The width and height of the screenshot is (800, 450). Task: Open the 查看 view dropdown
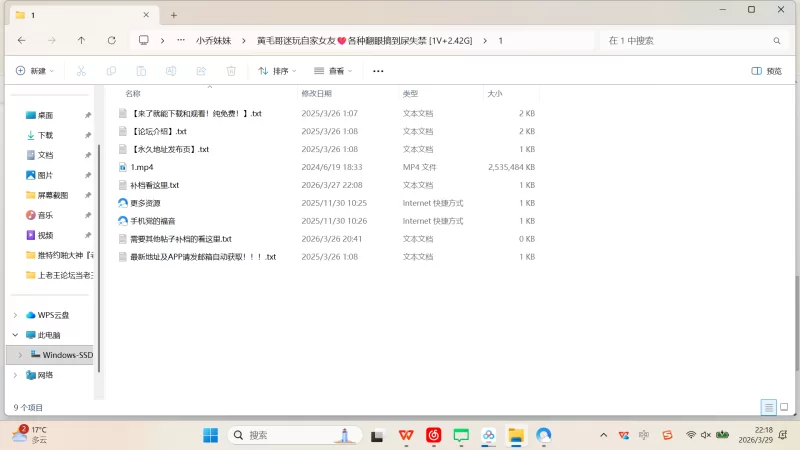coord(335,71)
